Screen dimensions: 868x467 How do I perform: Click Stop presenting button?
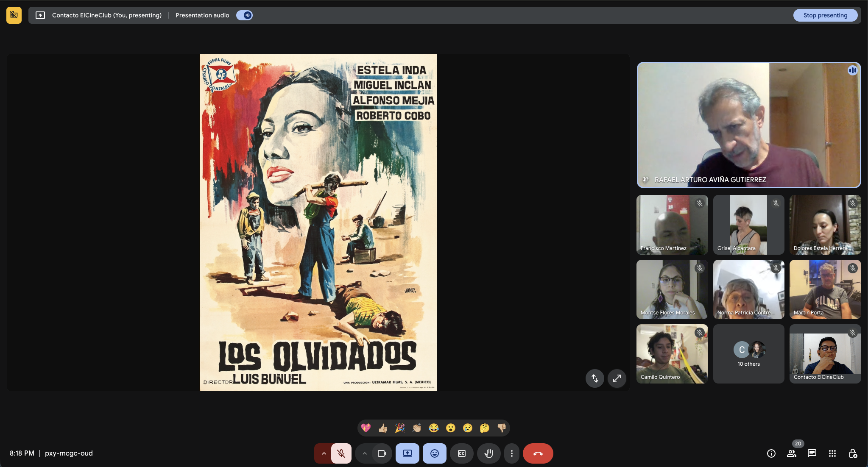click(x=825, y=15)
